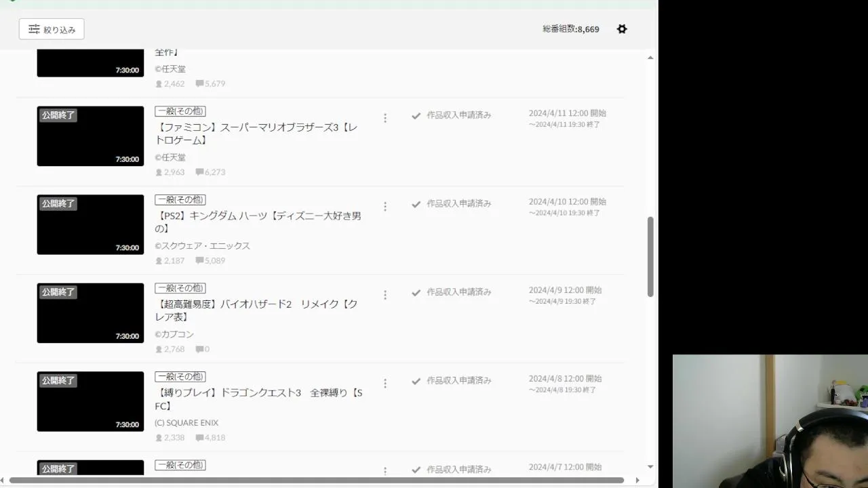Click the date 2024/4/9 12:00 開始
This screenshot has width=868, height=488.
pos(565,290)
